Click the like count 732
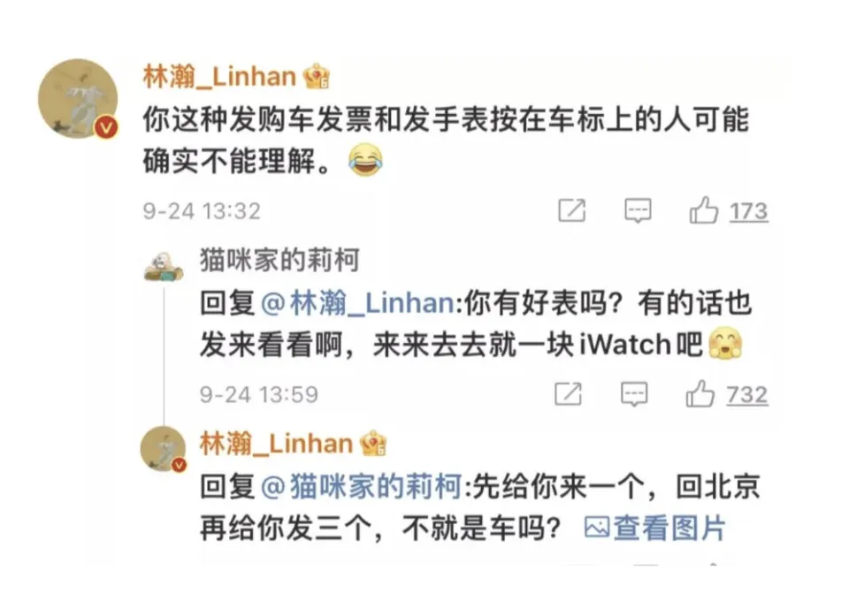The image size is (849, 616). tap(747, 395)
